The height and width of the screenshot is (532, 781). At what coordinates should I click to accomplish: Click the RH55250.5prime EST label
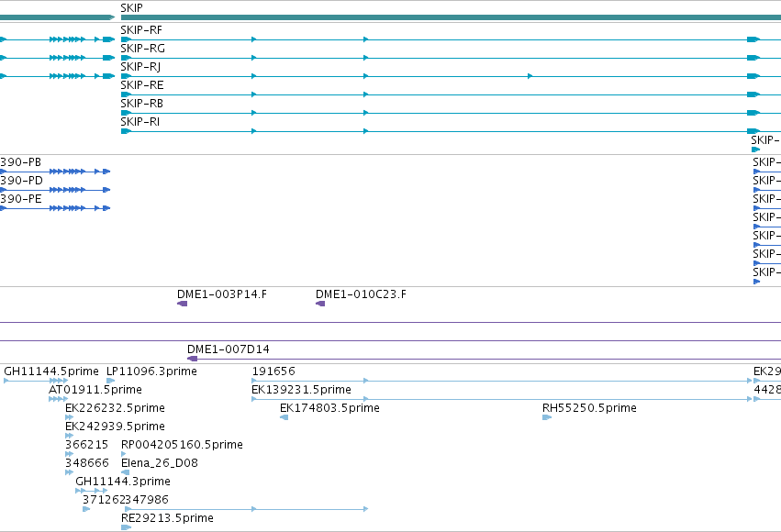point(589,408)
